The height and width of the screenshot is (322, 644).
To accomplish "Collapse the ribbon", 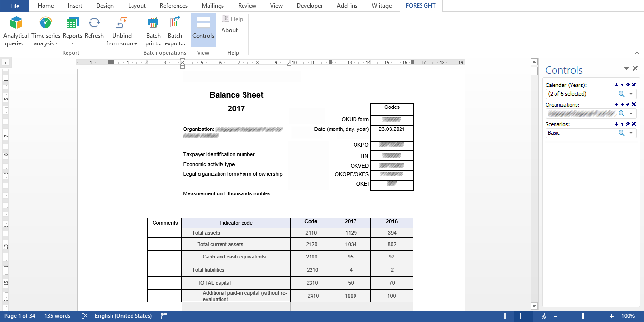I will pyautogui.click(x=637, y=53).
